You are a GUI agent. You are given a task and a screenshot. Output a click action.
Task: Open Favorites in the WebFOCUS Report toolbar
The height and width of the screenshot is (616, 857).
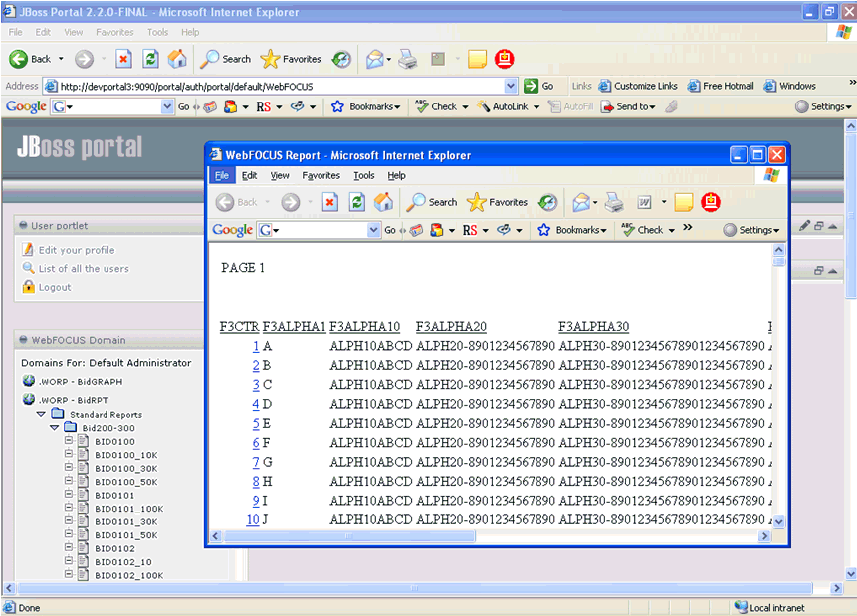(x=498, y=202)
